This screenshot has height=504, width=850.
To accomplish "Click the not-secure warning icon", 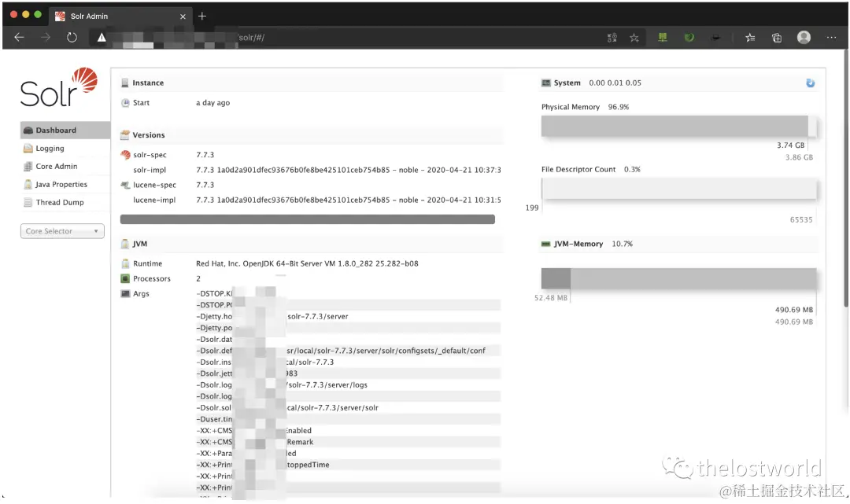I will 102,38.
